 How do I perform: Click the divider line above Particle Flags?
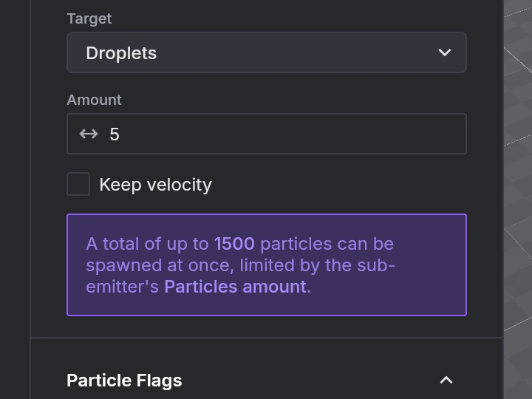pyautogui.click(x=266, y=338)
